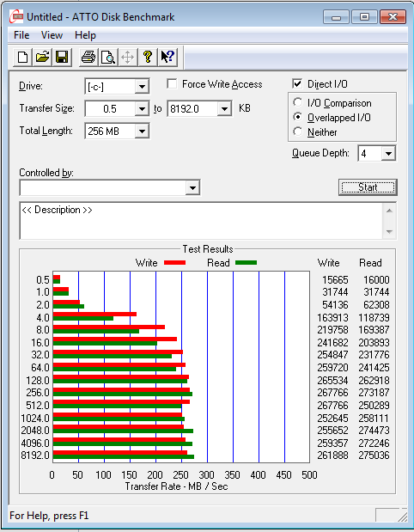Click the Start button
The width and height of the screenshot is (414, 532).
tap(368, 187)
